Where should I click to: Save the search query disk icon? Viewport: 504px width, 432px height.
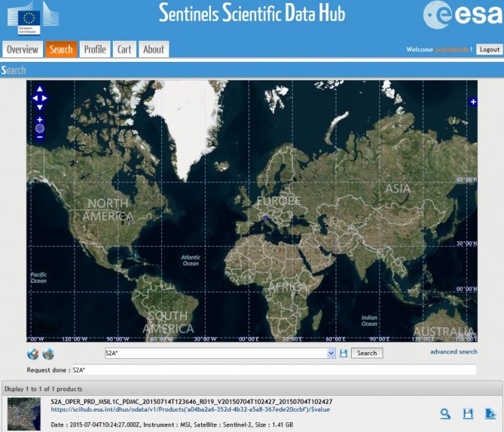pos(344,353)
